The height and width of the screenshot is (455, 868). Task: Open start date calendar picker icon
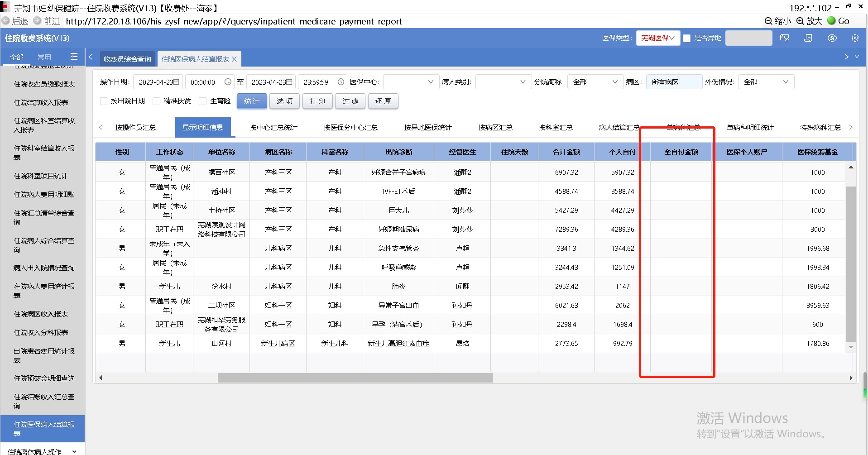pos(176,82)
